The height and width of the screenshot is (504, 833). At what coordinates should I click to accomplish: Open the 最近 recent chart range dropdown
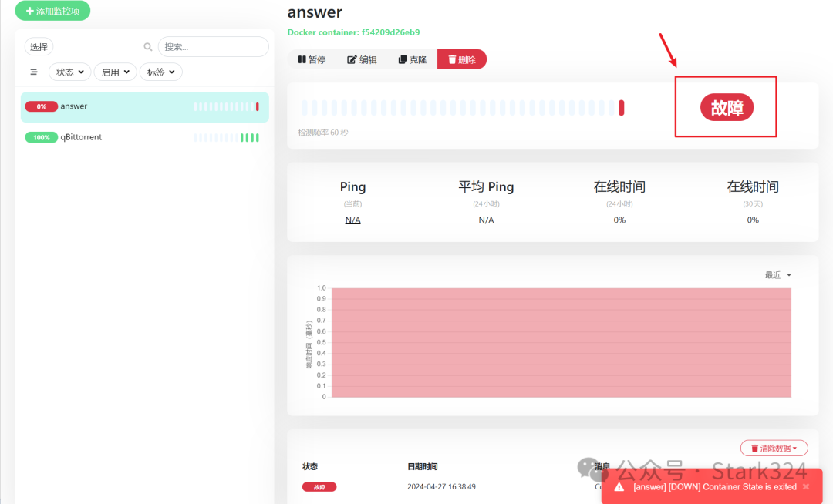(777, 275)
